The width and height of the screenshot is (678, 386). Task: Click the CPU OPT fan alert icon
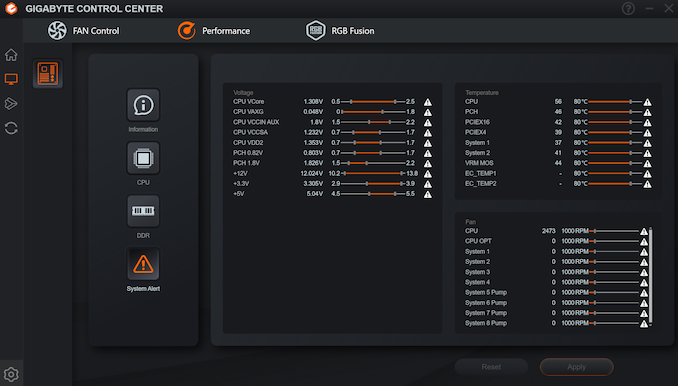click(644, 242)
